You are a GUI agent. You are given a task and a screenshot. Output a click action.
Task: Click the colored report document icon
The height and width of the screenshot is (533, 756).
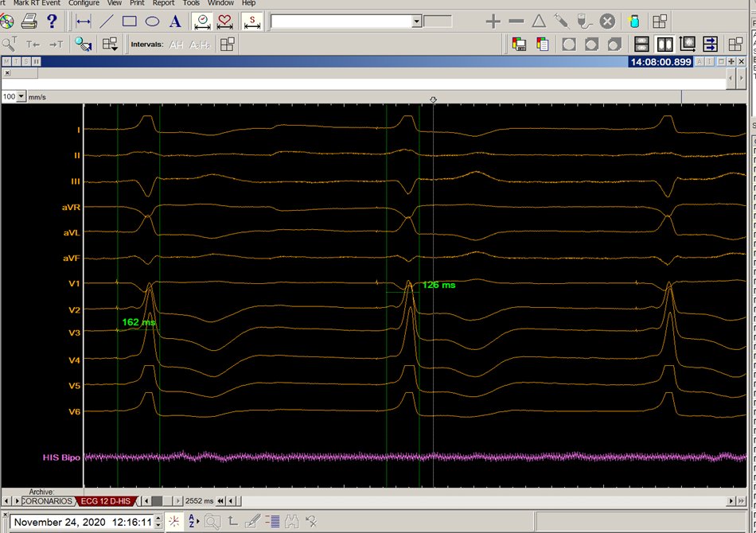point(543,45)
